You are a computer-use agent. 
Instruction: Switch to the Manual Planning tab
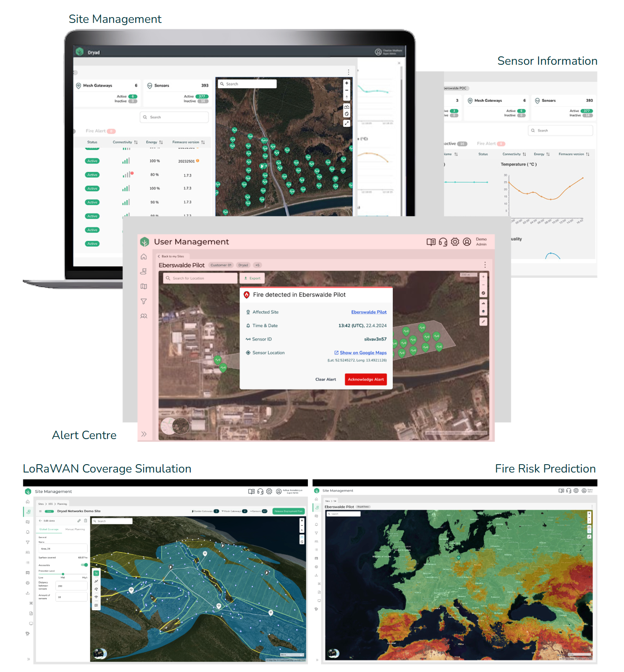click(x=75, y=529)
